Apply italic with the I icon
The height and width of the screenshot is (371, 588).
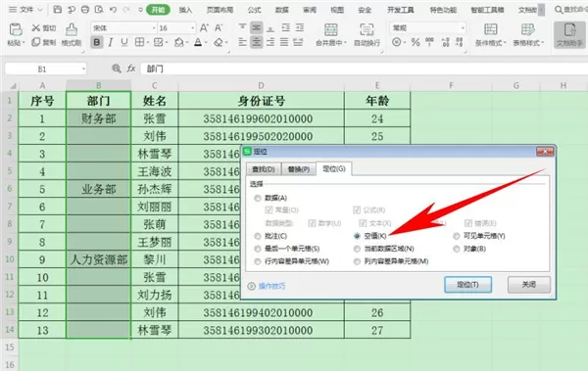tap(111, 42)
